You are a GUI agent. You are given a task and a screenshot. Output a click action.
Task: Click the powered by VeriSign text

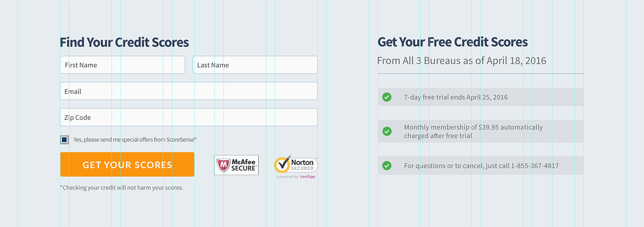click(296, 177)
